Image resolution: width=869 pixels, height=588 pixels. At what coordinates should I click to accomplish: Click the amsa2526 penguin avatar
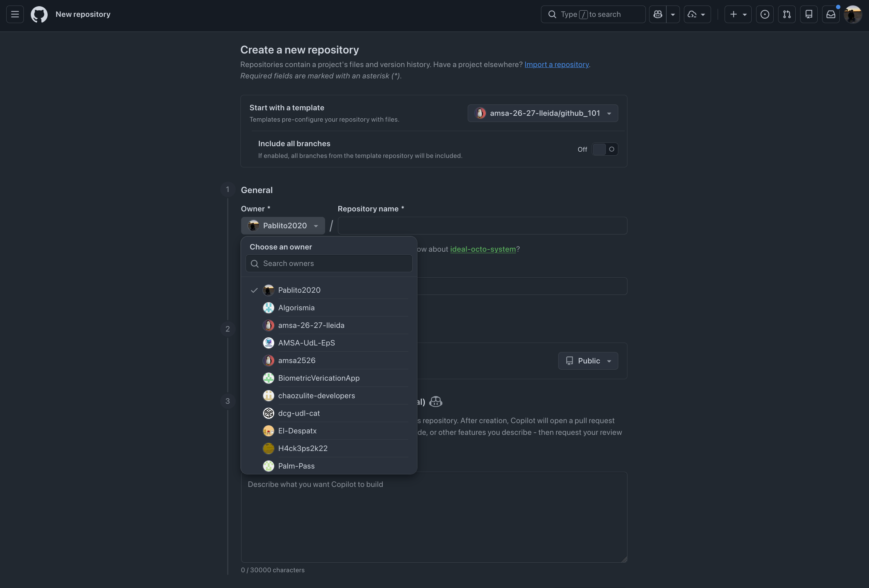(x=269, y=360)
